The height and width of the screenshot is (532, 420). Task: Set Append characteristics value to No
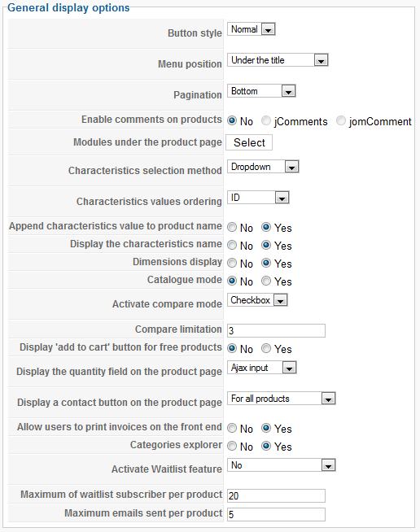click(232, 227)
